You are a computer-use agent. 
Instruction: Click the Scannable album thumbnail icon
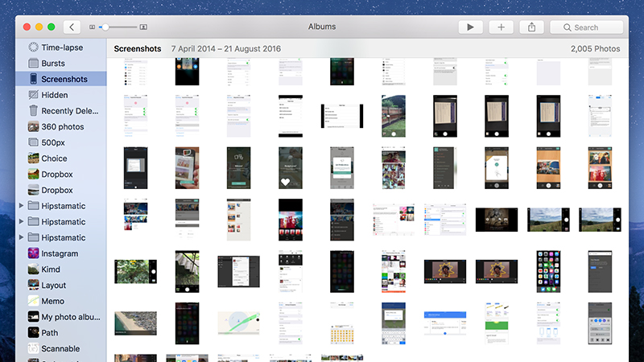[x=33, y=348]
